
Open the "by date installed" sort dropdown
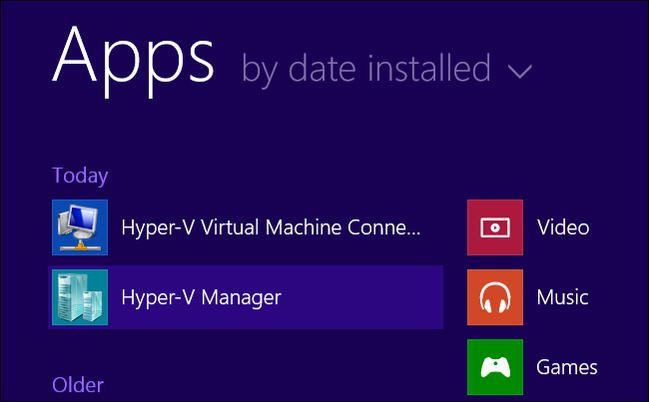[x=366, y=69]
